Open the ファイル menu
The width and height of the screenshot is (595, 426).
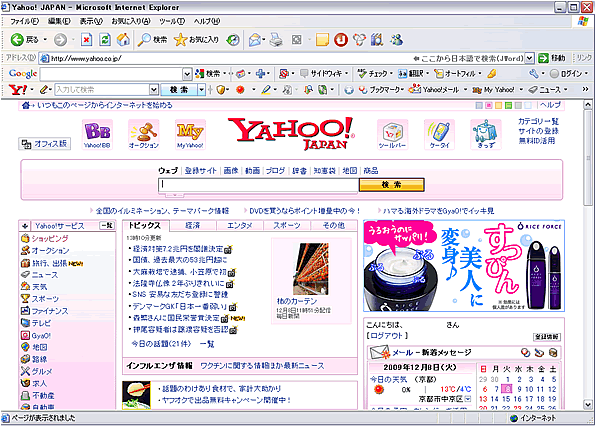point(25,22)
